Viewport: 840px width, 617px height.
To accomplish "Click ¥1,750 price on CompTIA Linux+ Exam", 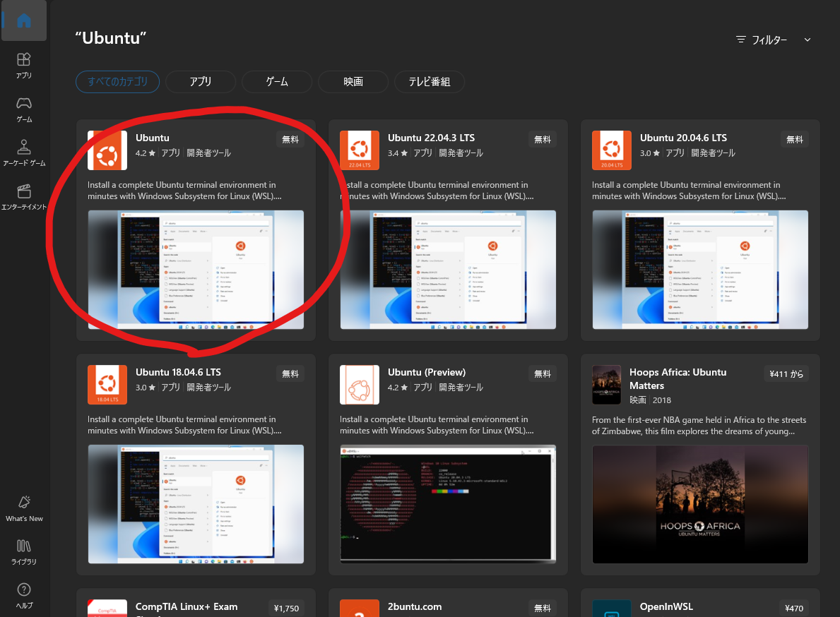I will [287, 608].
